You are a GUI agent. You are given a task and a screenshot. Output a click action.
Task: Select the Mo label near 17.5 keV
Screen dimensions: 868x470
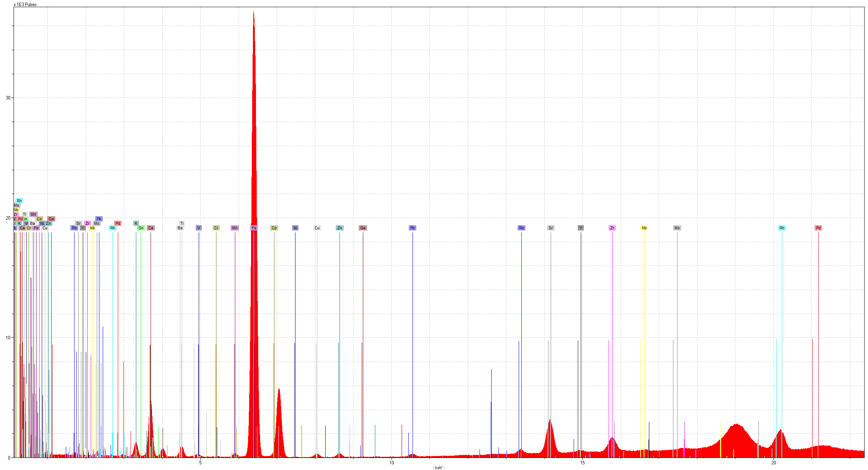pyautogui.click(x=677, y=228)
